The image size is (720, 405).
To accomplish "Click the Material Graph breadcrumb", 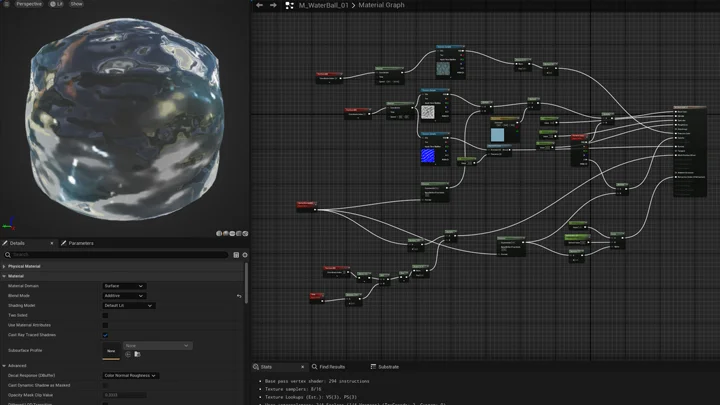I will (381, 5).
